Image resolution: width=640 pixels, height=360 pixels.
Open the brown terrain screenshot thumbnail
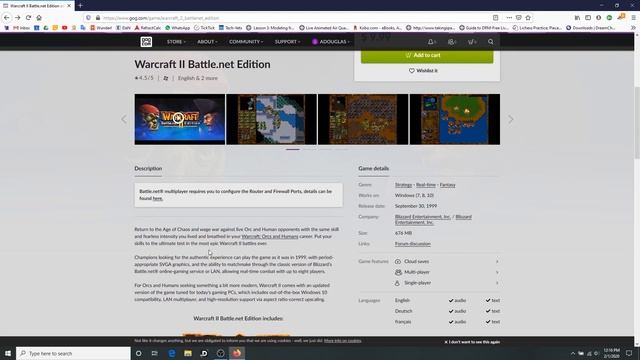[363, 119]
